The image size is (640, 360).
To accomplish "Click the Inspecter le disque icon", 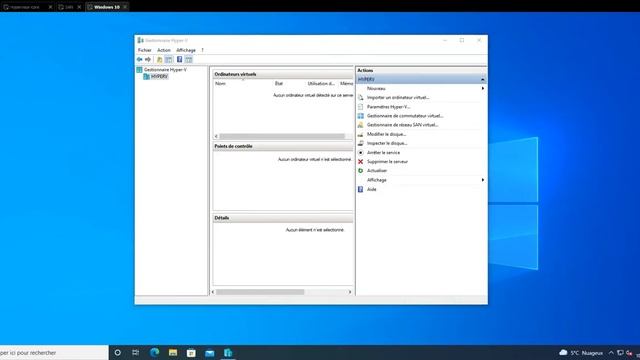I will 360,143.
